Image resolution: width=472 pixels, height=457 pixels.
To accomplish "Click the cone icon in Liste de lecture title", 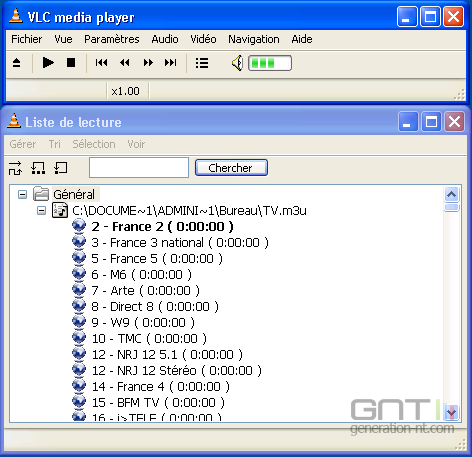I will 14,121.
